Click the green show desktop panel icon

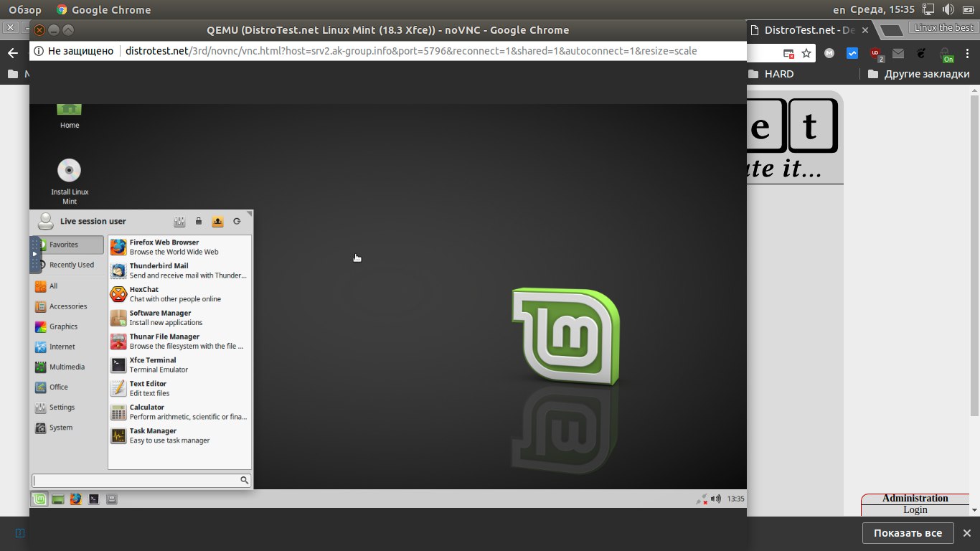(58, 499)
